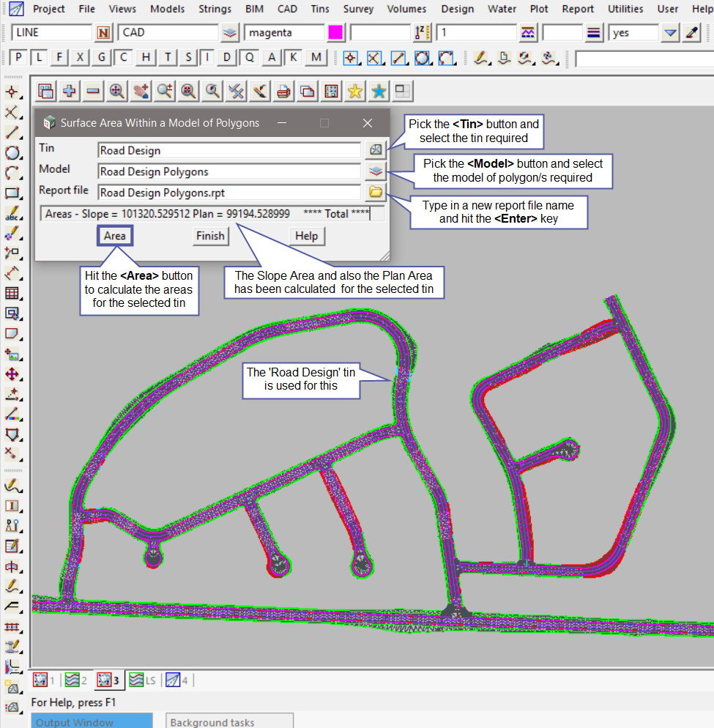The height and width of the screenshot is (728, 714).
Task: Click the printer icon in view toolbar
Action: pos(283,91)
